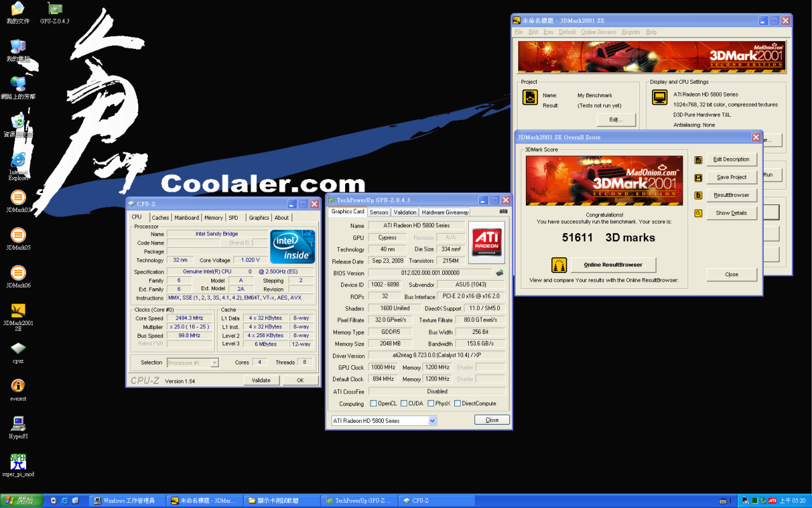Click the Save Project button
This screenshot has height=508, width=812.
coord(731,177)
